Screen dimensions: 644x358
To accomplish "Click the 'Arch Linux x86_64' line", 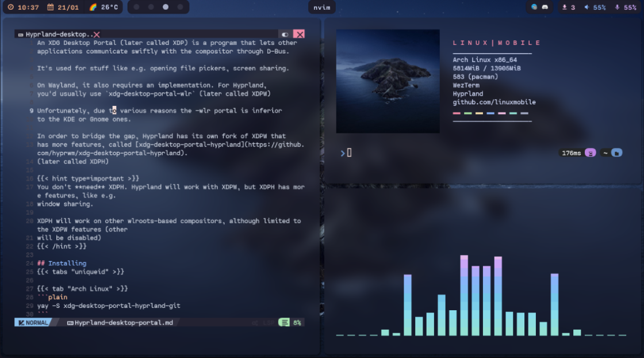I will pos(485,60).
